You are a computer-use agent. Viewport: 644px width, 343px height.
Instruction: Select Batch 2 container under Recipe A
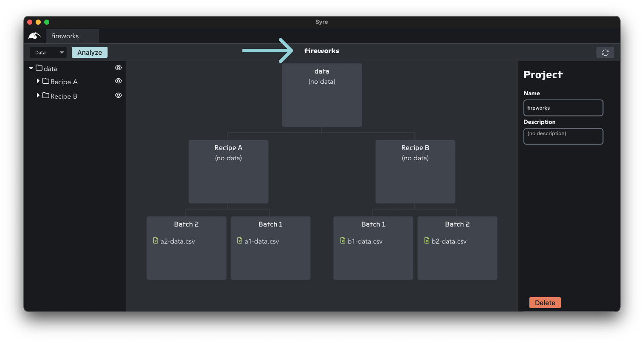[x=186, y=248]
